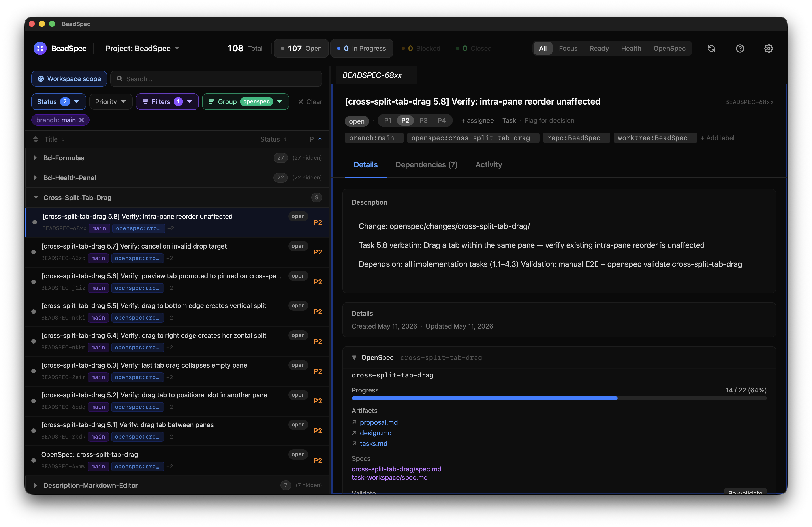Open the help question mark icon
Image resolution: width=812 pixels, height=527 pixels.
click(740, 49)
